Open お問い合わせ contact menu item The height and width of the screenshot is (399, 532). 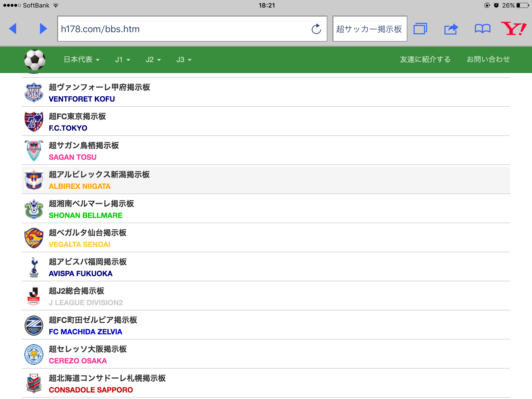(x=488, y=59)
